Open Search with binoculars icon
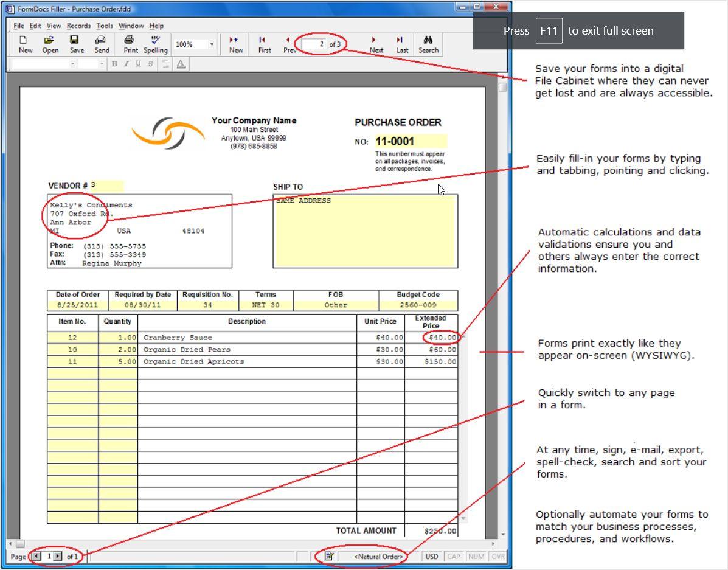 coord(428,44)
